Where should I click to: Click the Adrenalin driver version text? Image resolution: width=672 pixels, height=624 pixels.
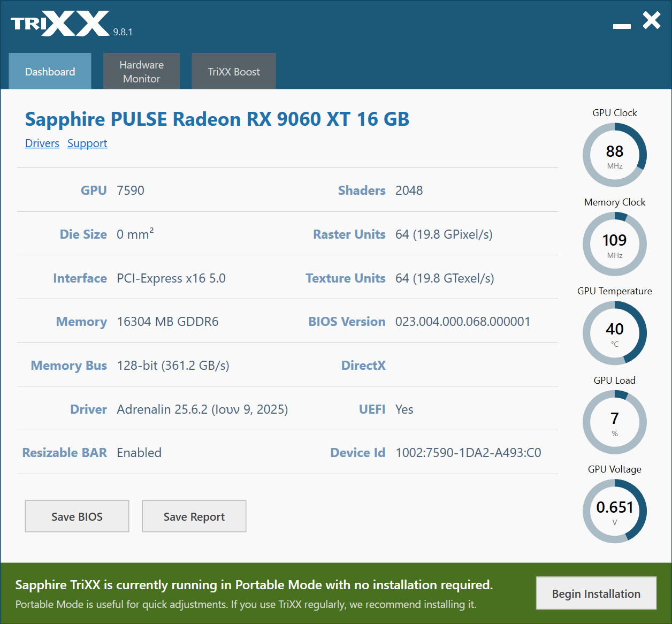coord(202,409)
